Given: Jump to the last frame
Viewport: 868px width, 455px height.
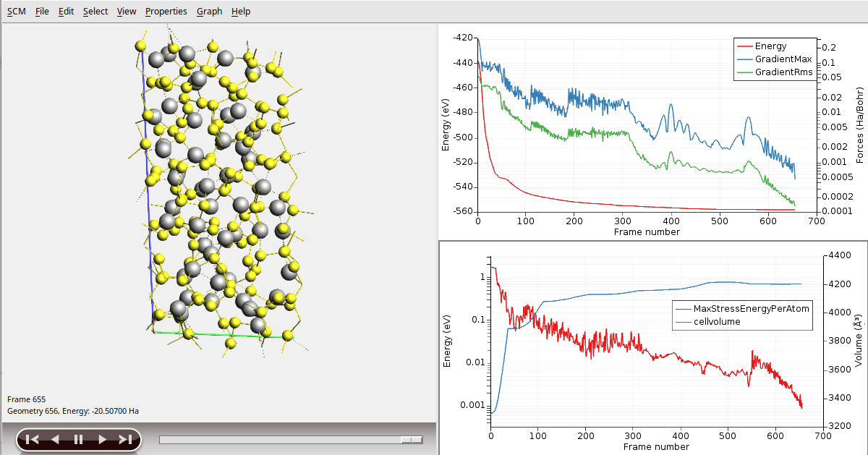Looking at the screenshot, I should click(x=125, y=439).
